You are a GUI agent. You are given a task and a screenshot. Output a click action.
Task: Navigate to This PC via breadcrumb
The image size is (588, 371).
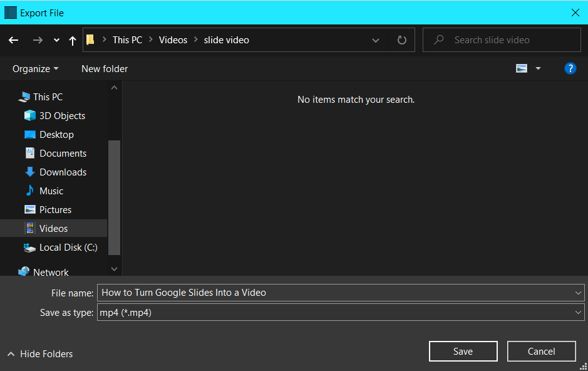click(127, 39)
